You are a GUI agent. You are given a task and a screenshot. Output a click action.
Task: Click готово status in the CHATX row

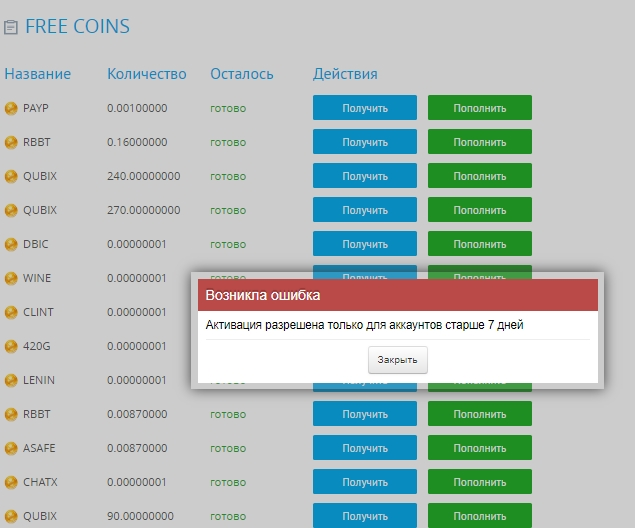pyautogui.click(x=228, y=483)
